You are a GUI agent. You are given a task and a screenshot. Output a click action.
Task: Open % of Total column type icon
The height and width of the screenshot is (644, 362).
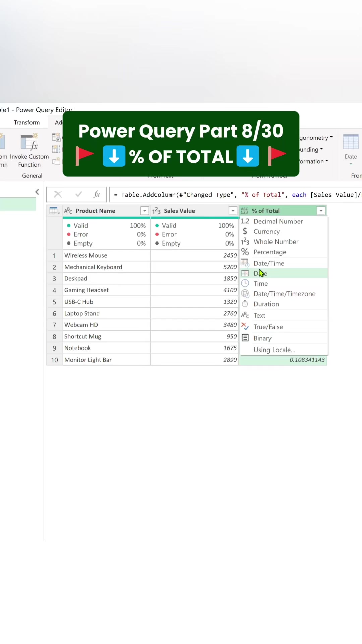click(x=244, y=211)
